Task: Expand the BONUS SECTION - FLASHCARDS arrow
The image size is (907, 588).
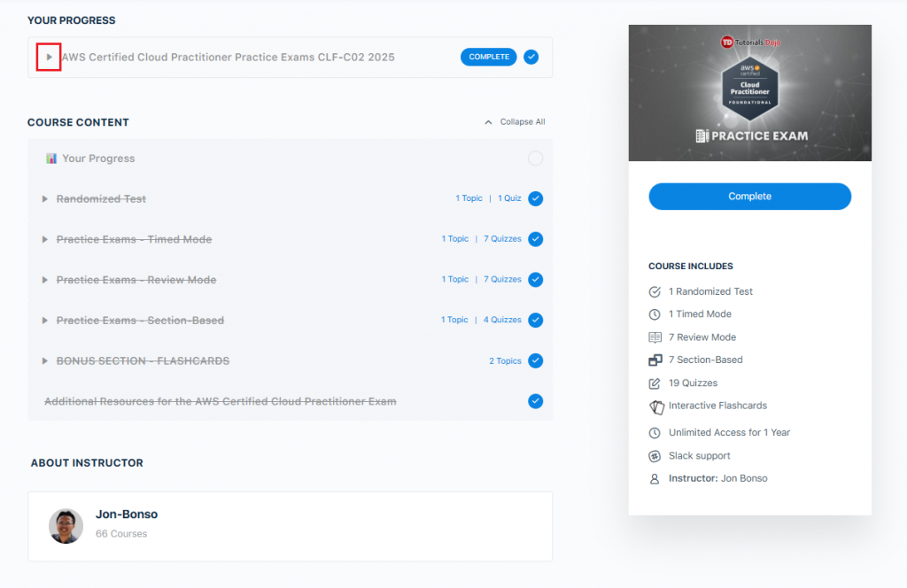Action: point(44,361)
